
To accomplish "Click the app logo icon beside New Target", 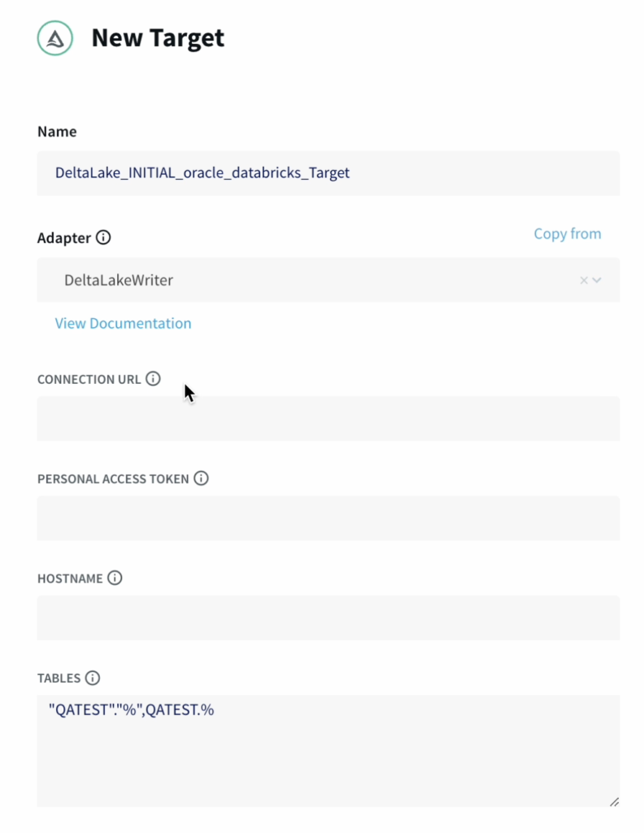I will point(54,37).
